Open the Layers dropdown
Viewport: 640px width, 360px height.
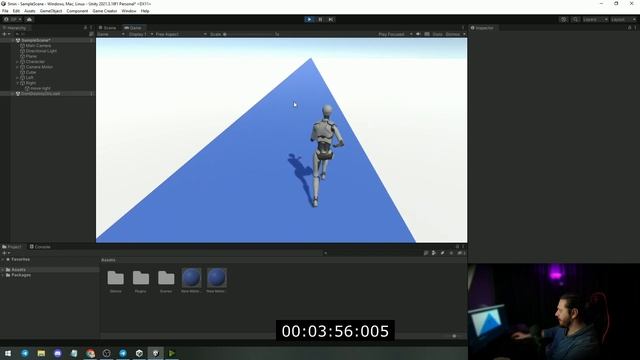(595, 20)
